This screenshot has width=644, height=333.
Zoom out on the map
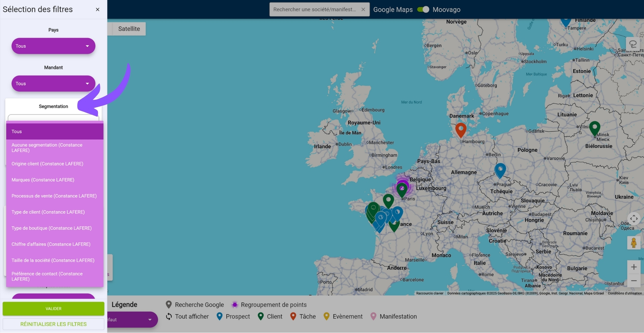634,281
